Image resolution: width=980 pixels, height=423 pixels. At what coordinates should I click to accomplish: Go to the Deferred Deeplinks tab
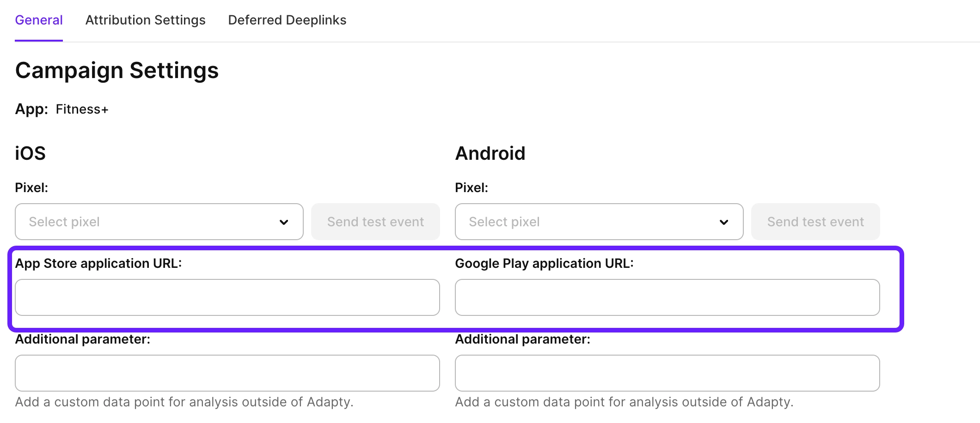tap(287, 20)
